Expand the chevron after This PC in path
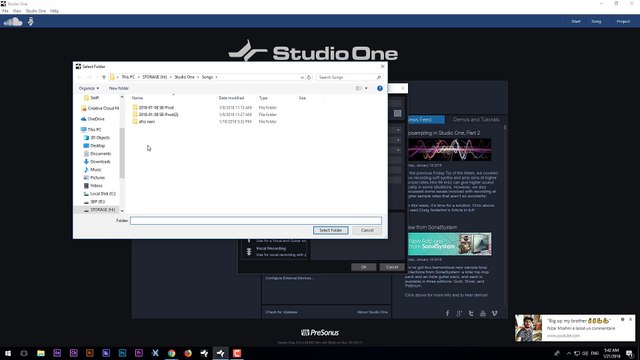 (x=138, y=77)
